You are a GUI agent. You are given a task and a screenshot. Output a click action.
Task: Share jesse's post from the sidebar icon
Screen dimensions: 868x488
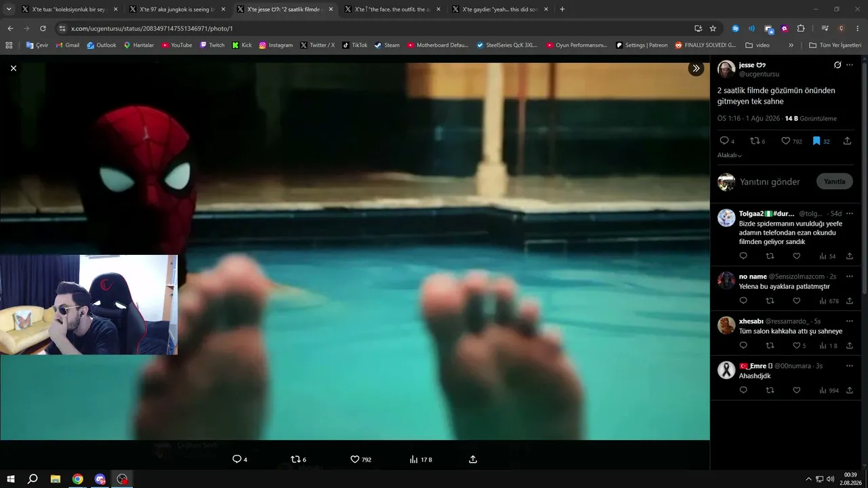847,141
